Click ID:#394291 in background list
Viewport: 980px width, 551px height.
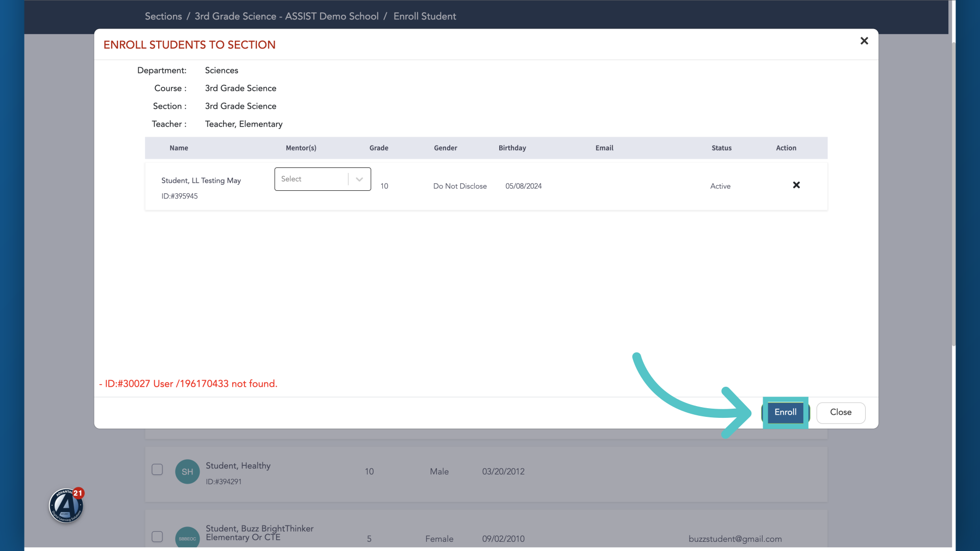point(224,482)
